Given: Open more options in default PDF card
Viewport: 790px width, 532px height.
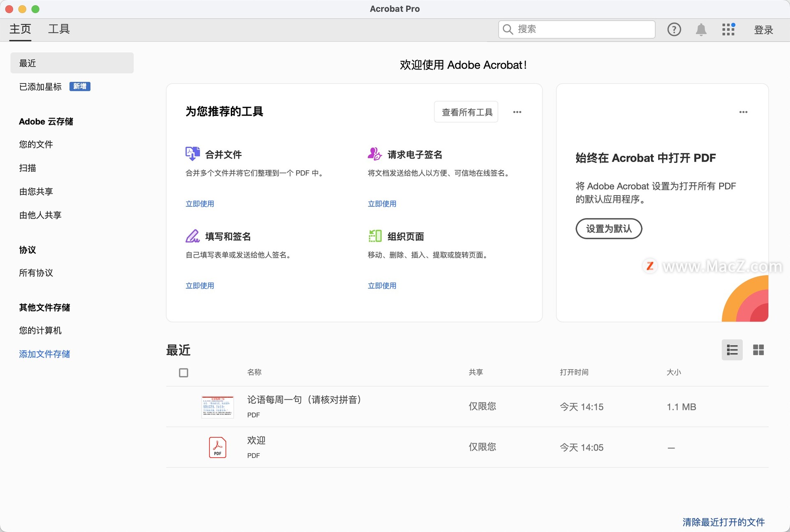Looking at the screenshot, I should (743, 112).
